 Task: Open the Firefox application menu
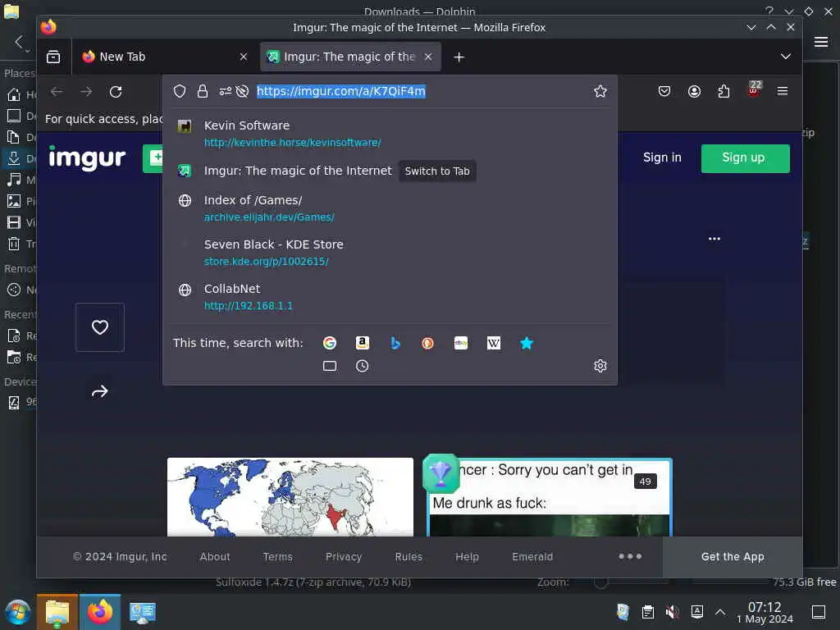(x=782, y=91)
